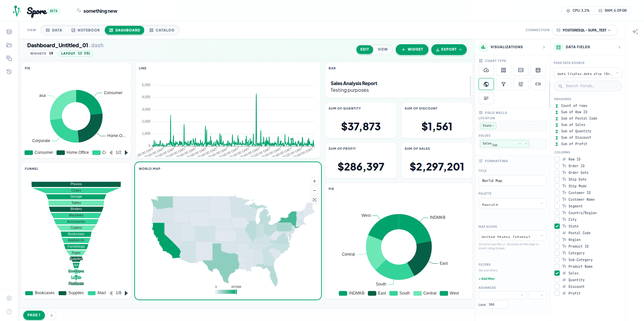Image resolution: width=644 pixels, height=321 pixels.
Task: Collapse the Data Fields panel
Action: [619, 47]
